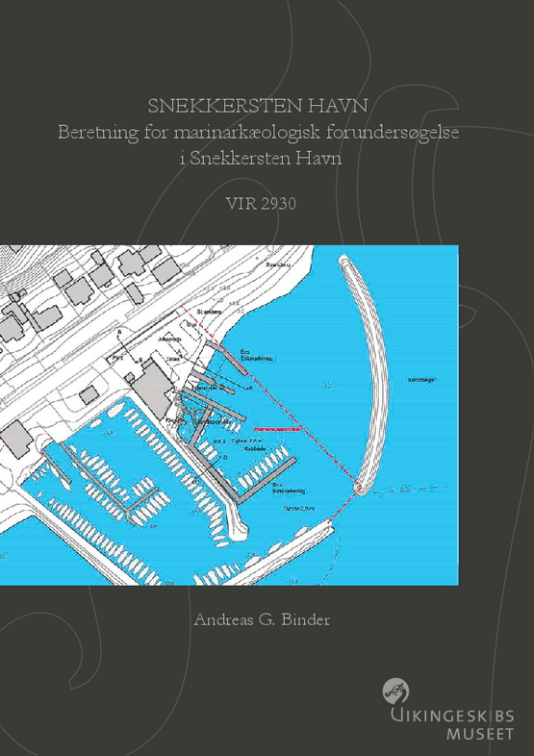Viewport: 534px width, 756px height.
Task: Click the subtitle line beginning 'Beretning for marinarkæologisk'
Action: 258,132
